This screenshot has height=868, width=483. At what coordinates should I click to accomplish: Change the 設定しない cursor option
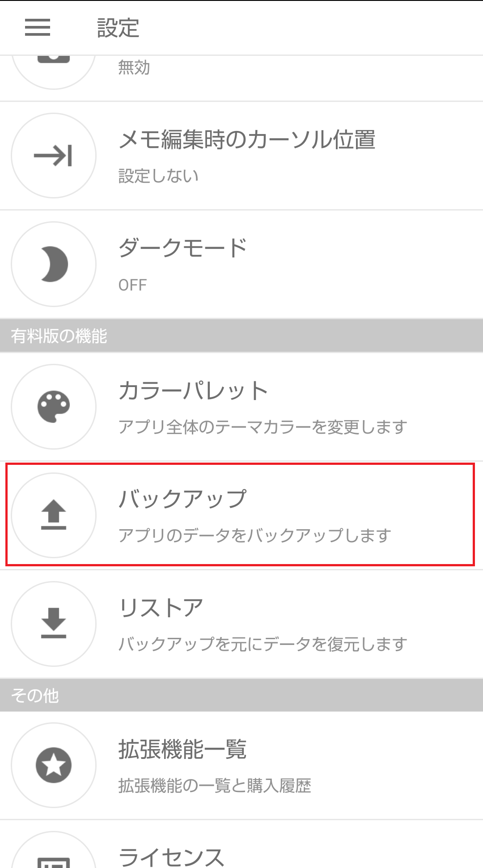[x=158, y=176]
